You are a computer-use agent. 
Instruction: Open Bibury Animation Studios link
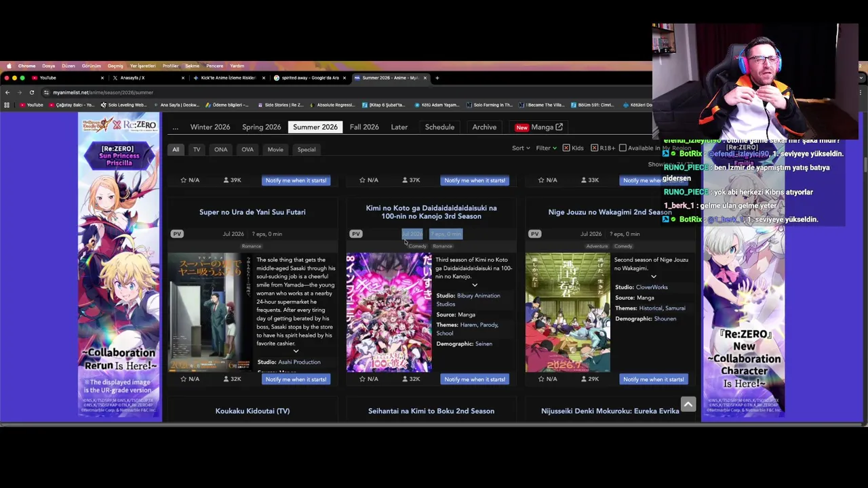coord(468,300)
